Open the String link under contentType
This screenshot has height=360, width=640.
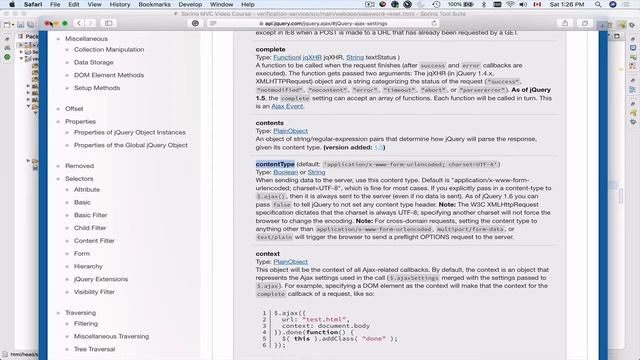pyautogui.click(x=316, y=172)
